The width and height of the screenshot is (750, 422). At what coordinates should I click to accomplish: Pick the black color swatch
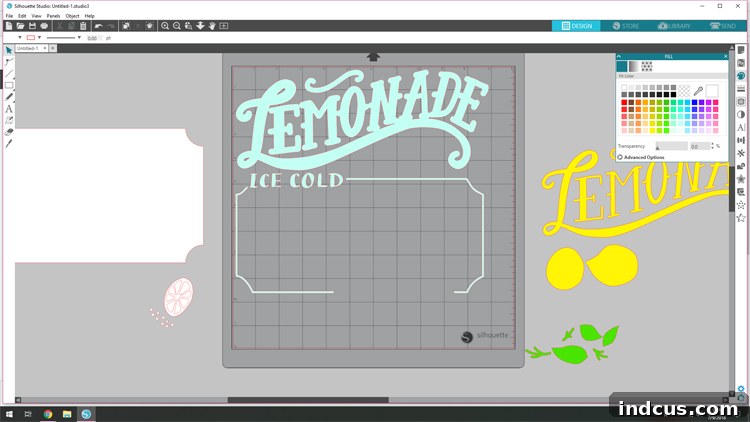pos(673,94)
